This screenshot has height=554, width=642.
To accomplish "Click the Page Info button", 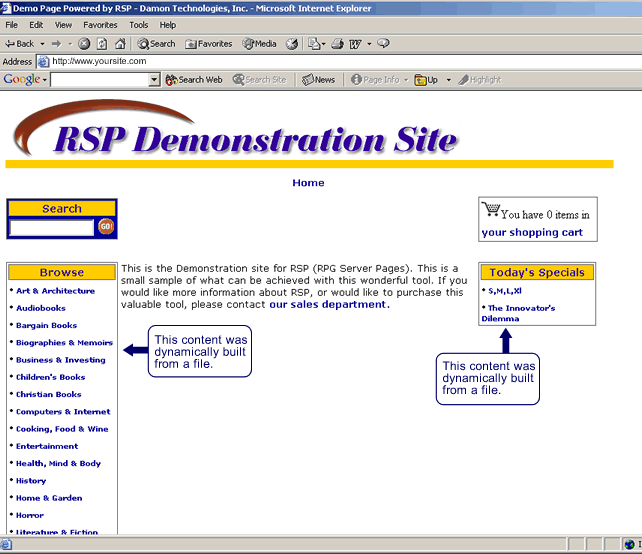I will pyautogui.click(x=375, y=80).
